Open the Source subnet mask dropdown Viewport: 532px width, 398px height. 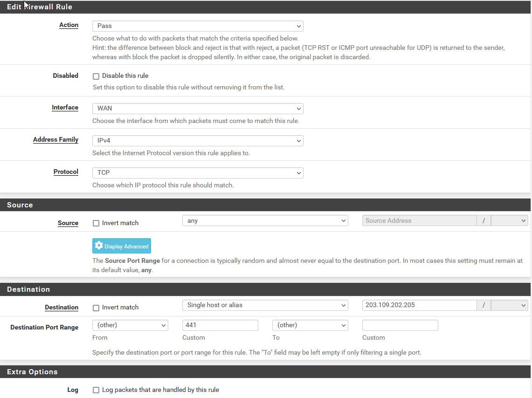click(509, 221)
